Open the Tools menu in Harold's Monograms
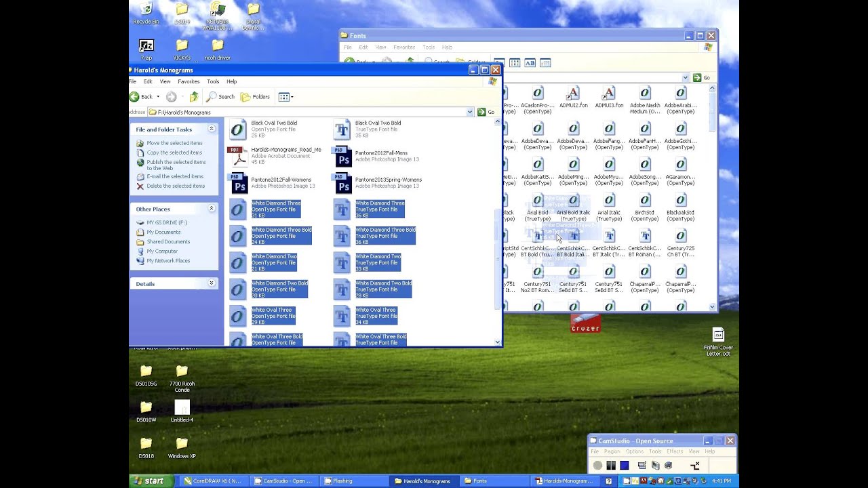The width and height of the screenshot is (868, 488). coord(213,81)
